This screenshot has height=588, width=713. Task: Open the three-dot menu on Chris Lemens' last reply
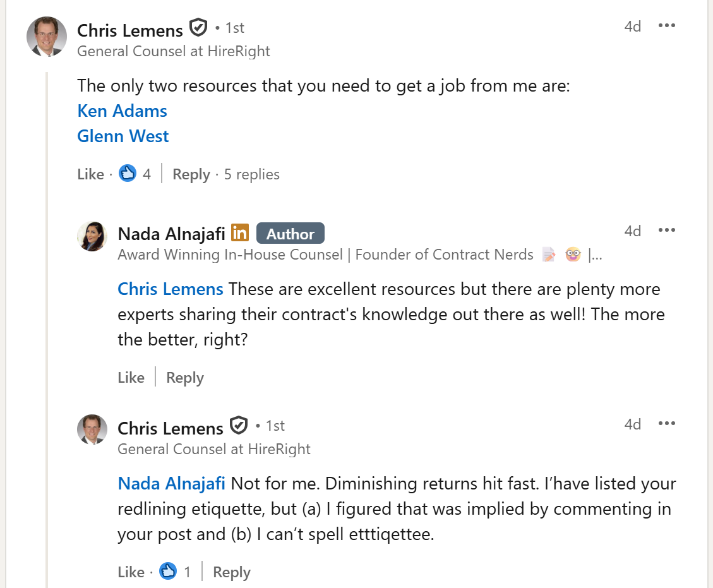[667, 423]
